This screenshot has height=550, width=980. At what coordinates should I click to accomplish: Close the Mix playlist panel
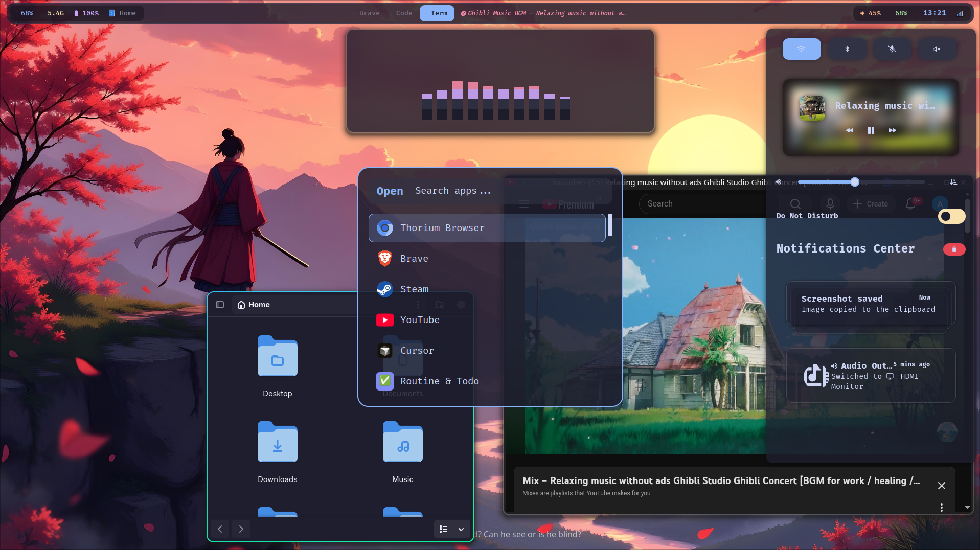tap(942, 486)
